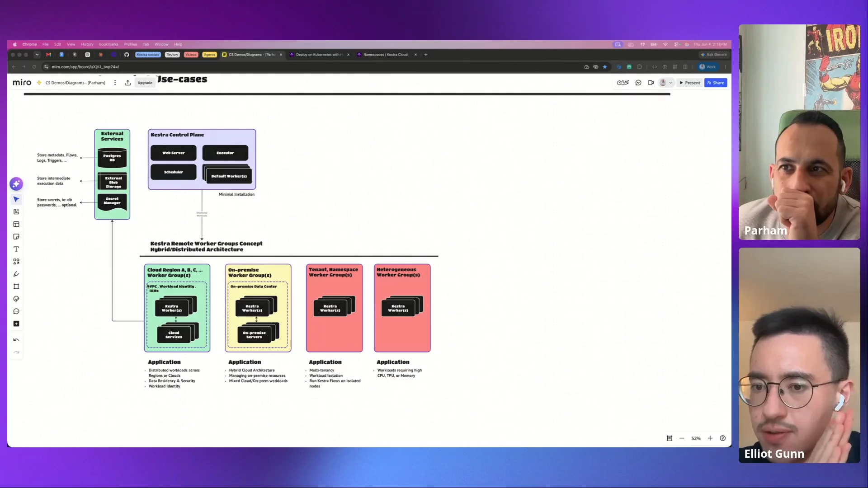Zoom out of the board
This screenshot has height=488, width=868.
[682, 438]
